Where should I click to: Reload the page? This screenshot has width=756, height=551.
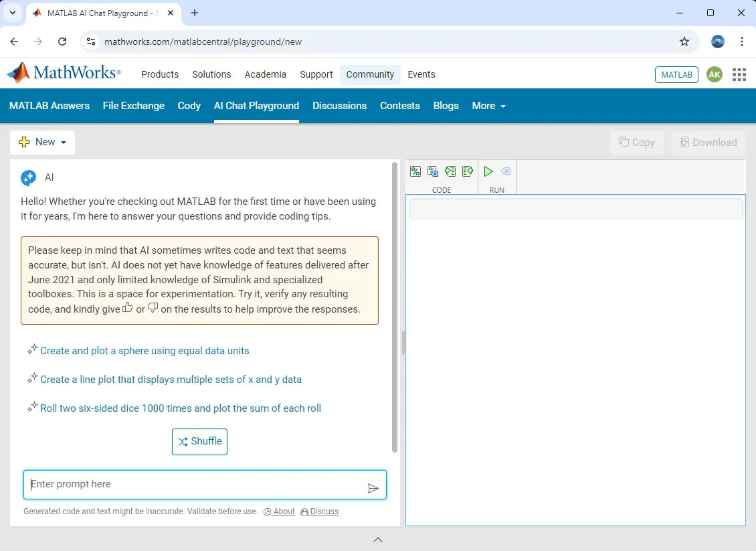pos(62,42)
